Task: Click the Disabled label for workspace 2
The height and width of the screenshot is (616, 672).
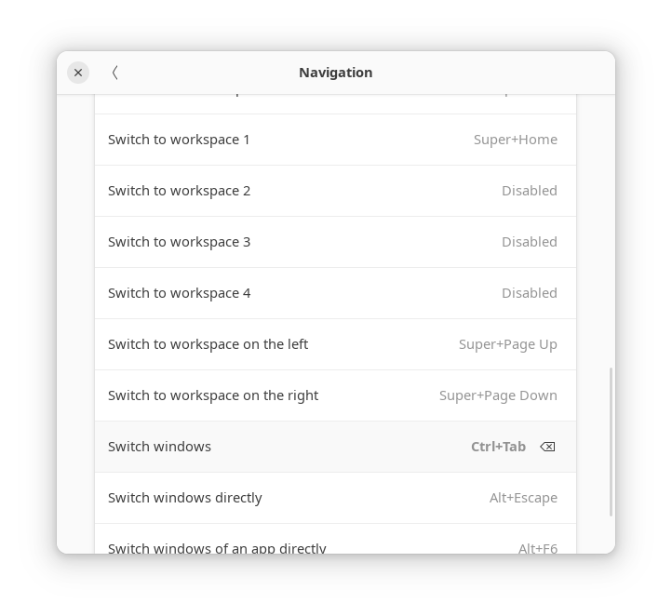Action: pos(530,191)
